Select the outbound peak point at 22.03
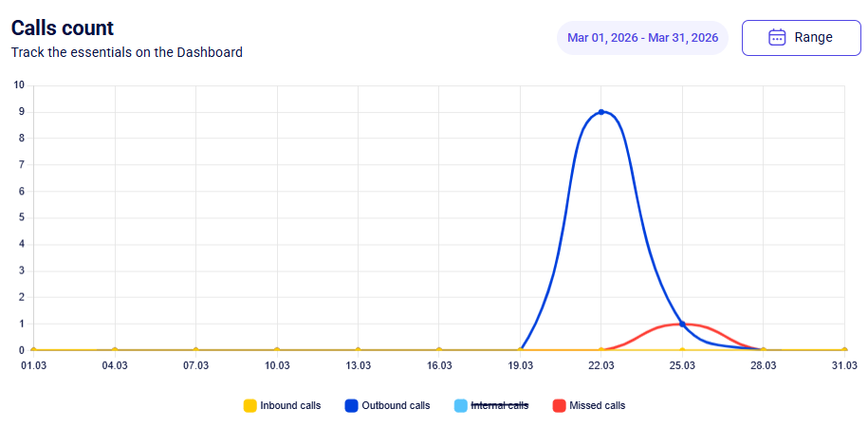This screenshot has height=428, width=868. click(x=601, y=112)
